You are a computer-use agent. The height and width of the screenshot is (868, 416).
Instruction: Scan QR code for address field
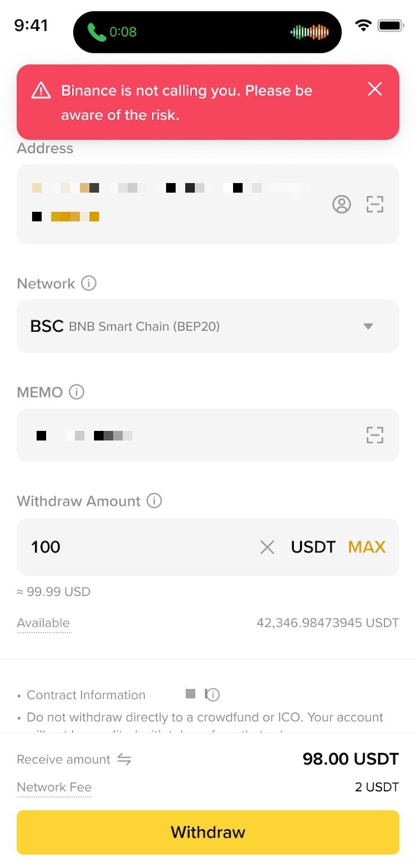click(374, 204)
